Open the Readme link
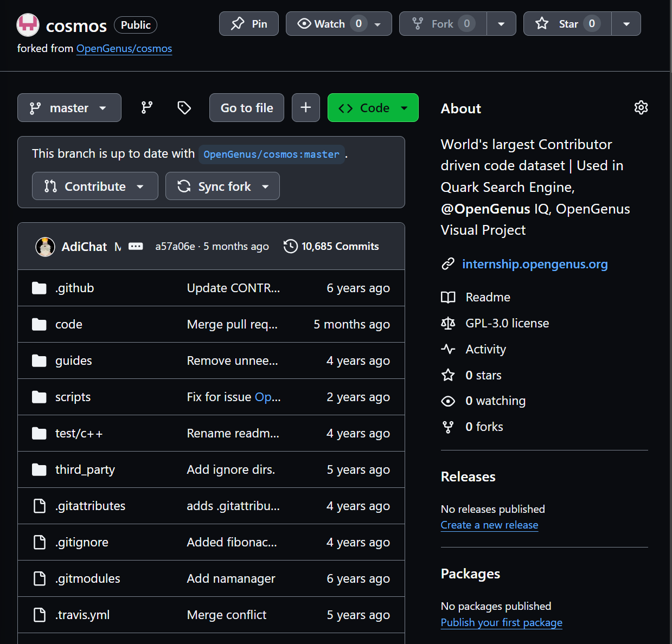 [x=488, y=297]
